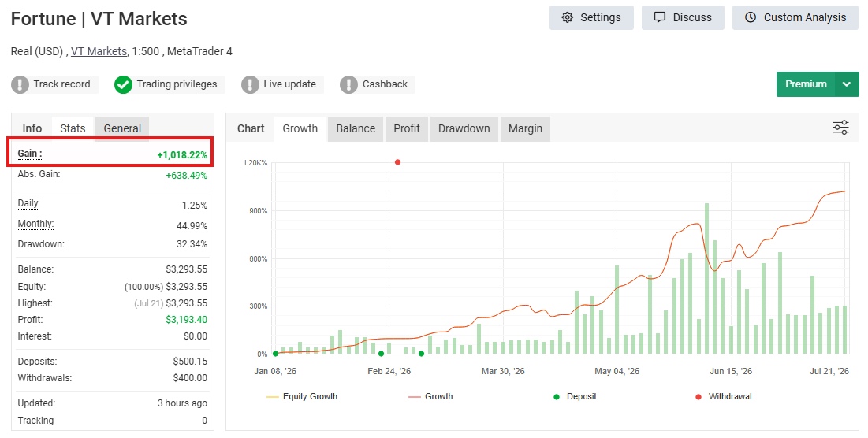868x438 pixels.
Task: Select the Balance chart tab
Action: pyautogui.click(x=356, y=128)
